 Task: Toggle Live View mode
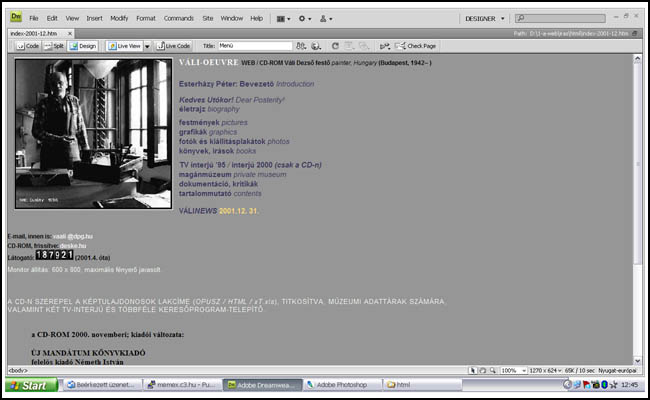(x=124, y=46)
